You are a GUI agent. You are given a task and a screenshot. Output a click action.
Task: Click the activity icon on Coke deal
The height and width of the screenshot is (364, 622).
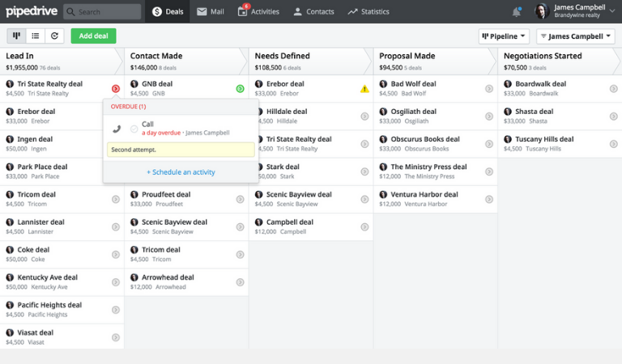coord(116,255)
